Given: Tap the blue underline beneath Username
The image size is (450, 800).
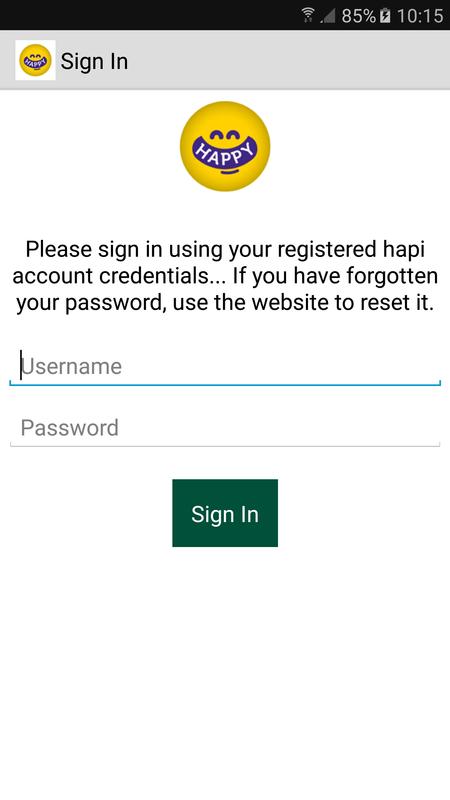Looking at the screenshot, I should [x=225, y=384].
